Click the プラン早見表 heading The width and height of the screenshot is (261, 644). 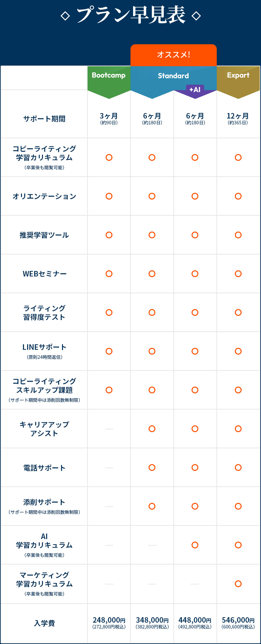pos(130,15)
